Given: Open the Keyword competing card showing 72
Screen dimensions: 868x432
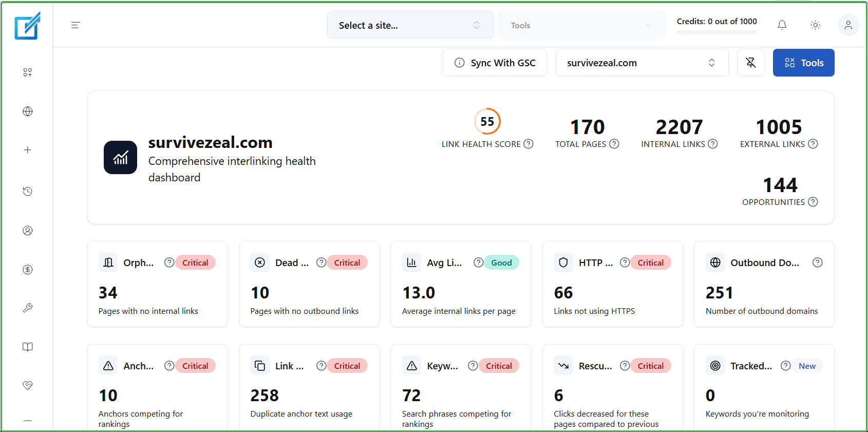Looking at the screenshot, I should [461, 388].
